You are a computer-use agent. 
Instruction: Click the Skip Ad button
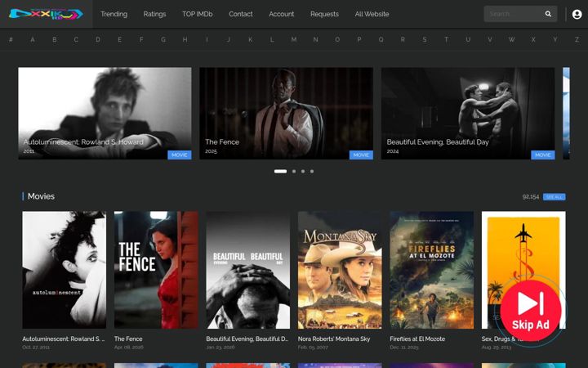pos(531,311)
